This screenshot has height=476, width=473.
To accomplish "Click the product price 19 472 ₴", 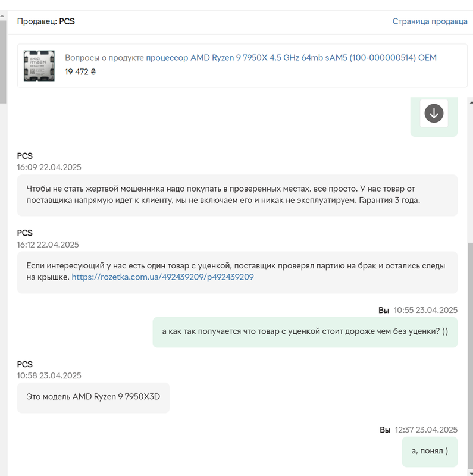I will point(80,71).
